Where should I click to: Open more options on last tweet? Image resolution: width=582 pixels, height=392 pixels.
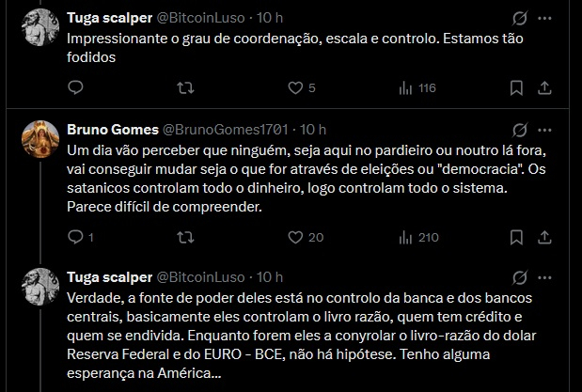(x=544, y=277)
